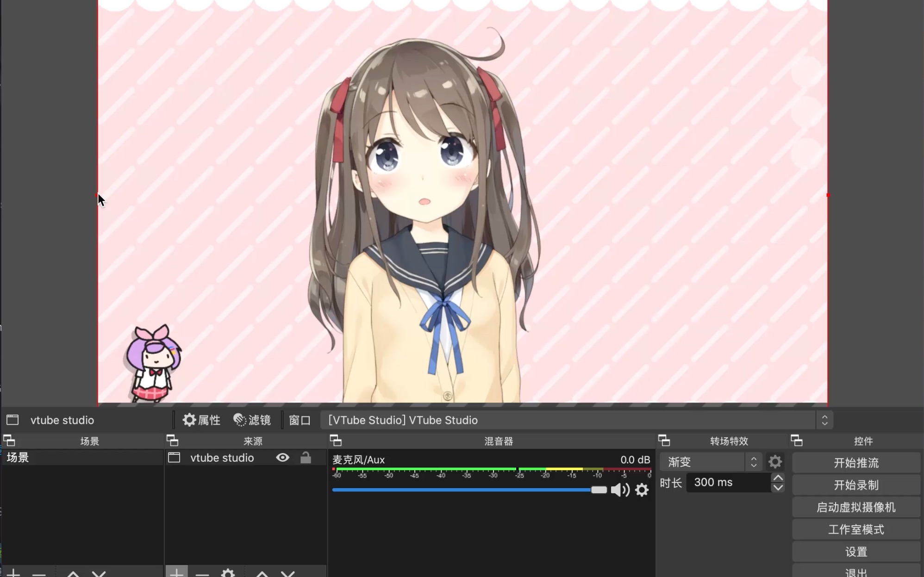Click 开始推流 to start streaming
This screenshot has height=577, width=924.
coord(855,462)
